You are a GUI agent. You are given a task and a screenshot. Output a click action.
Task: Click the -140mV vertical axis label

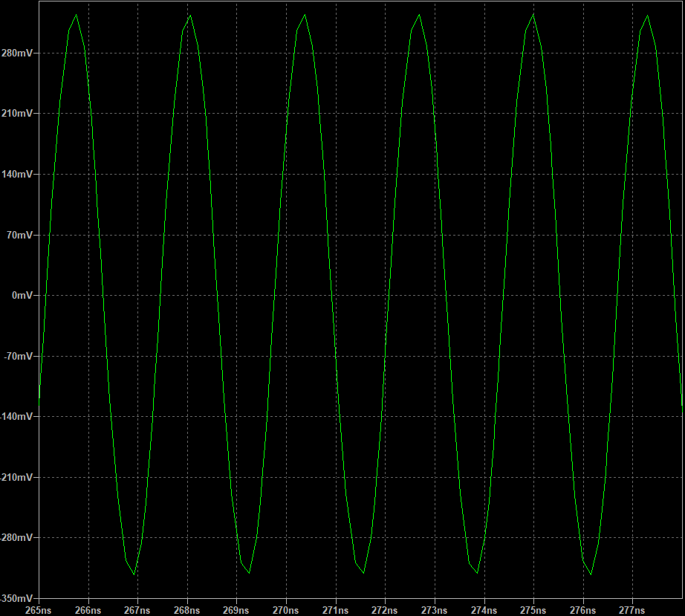tap(16, 417)
